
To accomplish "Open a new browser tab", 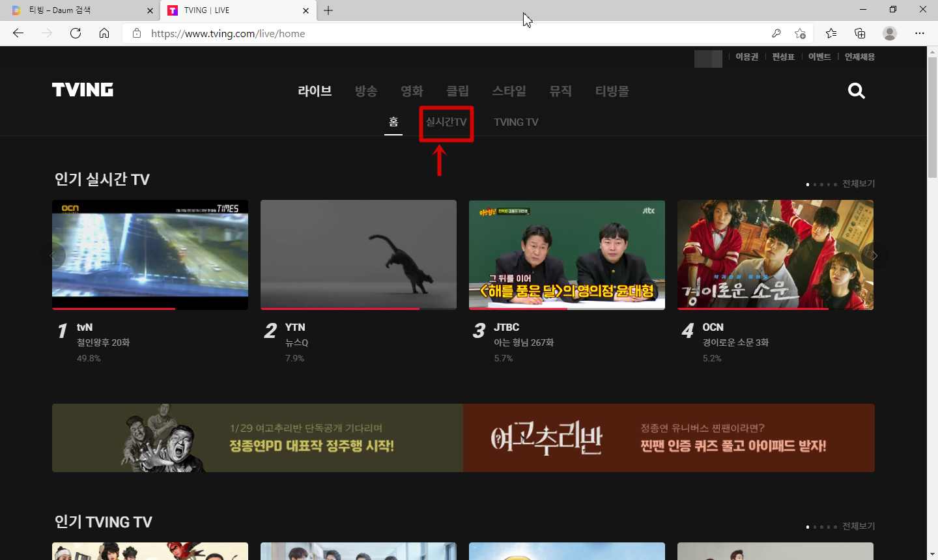I will pyautogui.click(x=328, y=10).
